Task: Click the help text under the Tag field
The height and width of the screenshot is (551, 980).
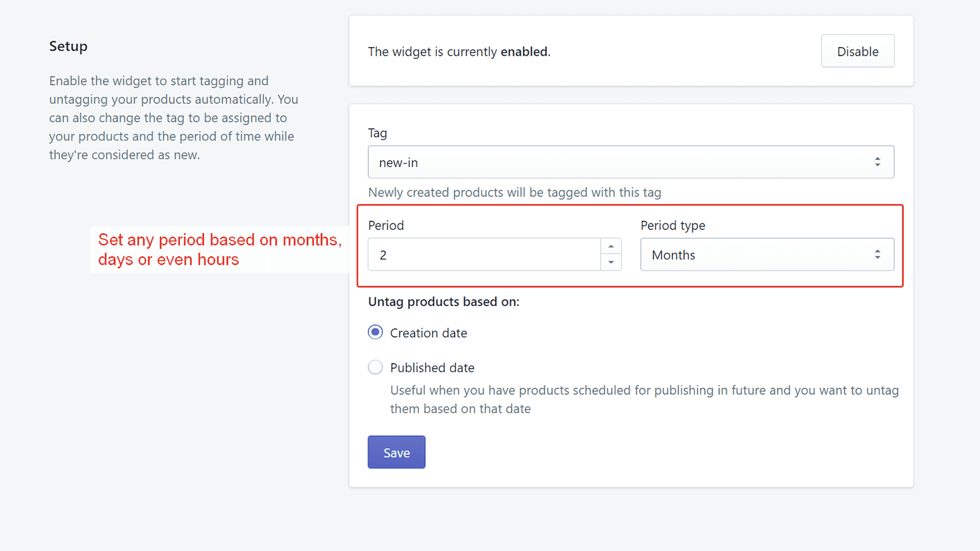Action: click(514, 192)
